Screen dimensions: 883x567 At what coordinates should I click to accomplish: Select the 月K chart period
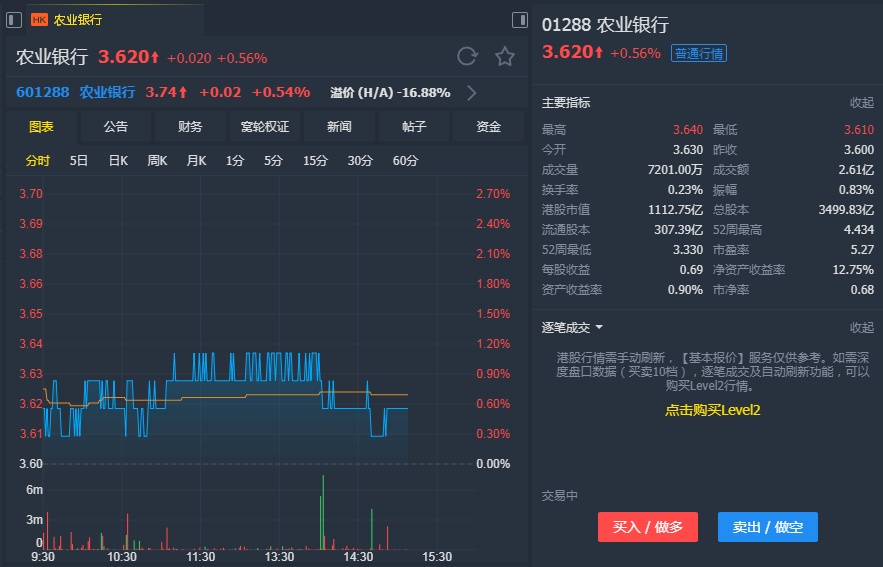[197, 161]
